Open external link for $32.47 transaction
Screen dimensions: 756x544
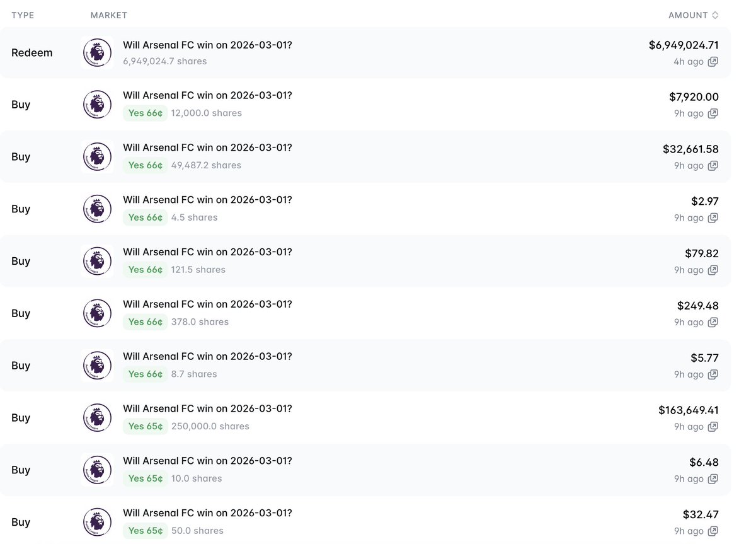click(x=713, y=531)
